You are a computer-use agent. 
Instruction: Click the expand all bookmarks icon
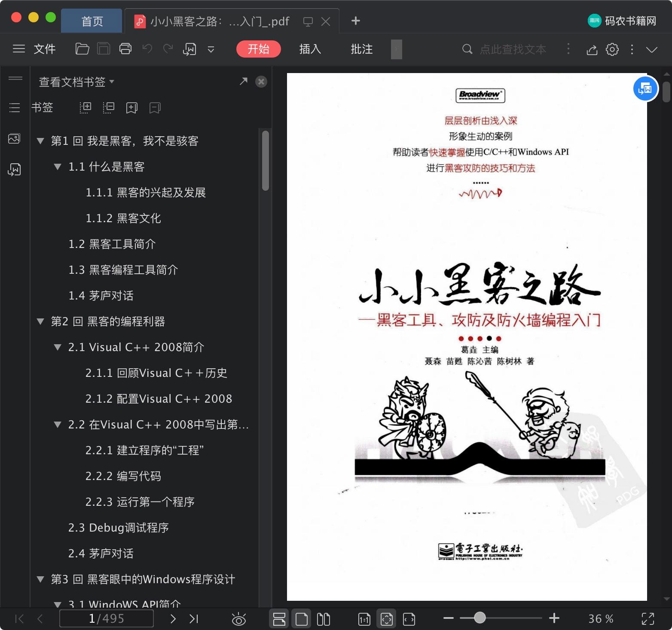[x=85, y=107]
